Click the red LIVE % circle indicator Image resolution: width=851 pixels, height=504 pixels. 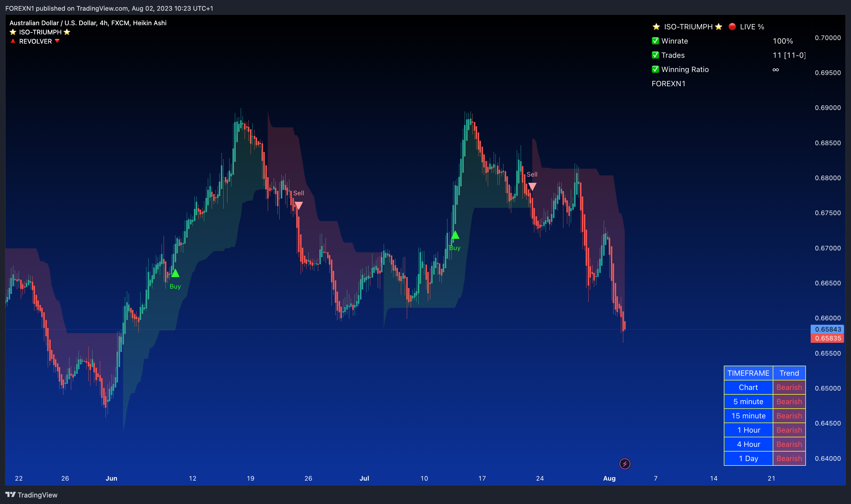pyautogui.click(x=732, y=26)
